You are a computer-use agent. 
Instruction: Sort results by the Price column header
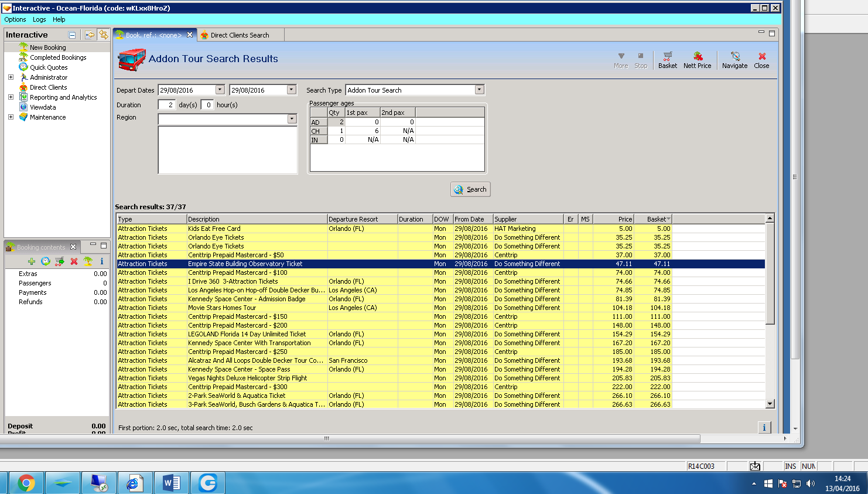click(613, 219)
